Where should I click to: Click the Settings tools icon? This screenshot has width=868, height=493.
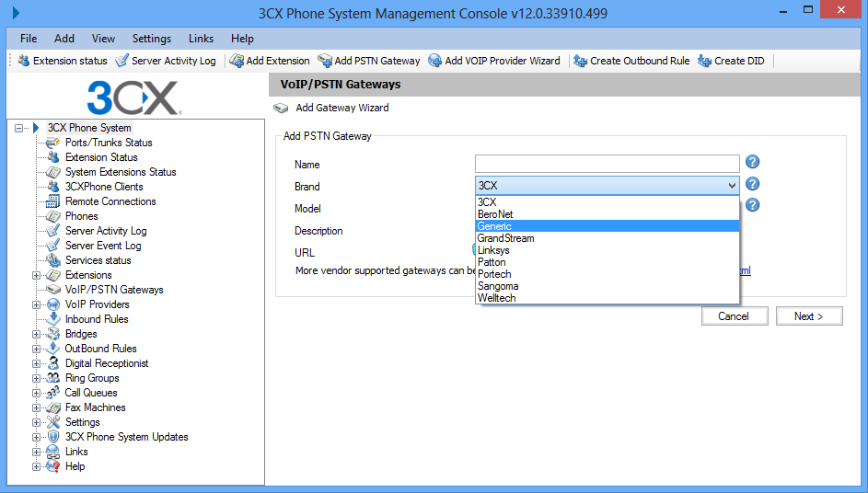pos(53,422)
